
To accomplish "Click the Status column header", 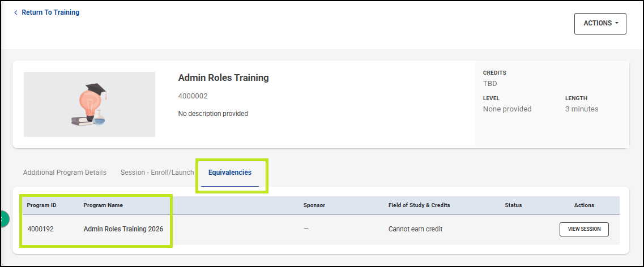I will tap(513, 205).
